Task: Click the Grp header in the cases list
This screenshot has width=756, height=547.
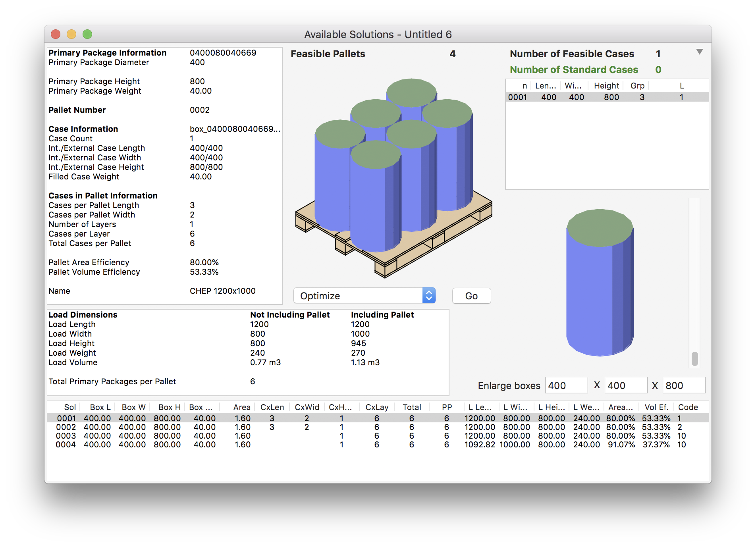Action: [x=637, y=86]
